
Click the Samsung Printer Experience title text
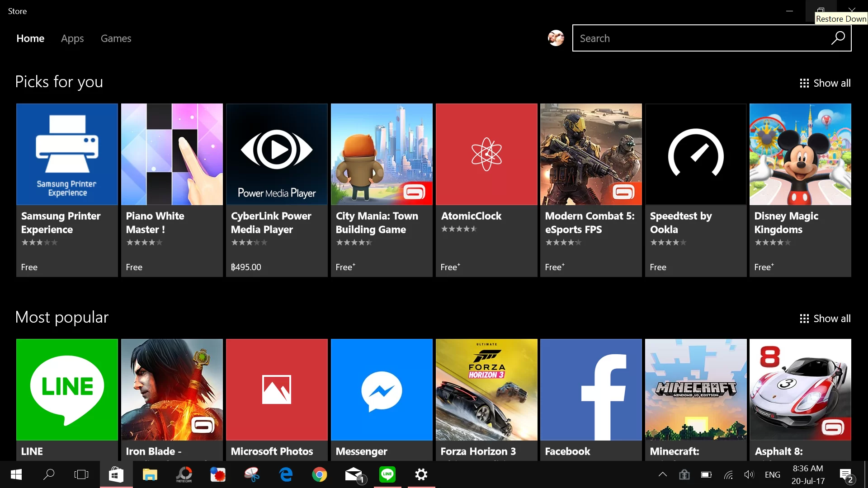61,223
